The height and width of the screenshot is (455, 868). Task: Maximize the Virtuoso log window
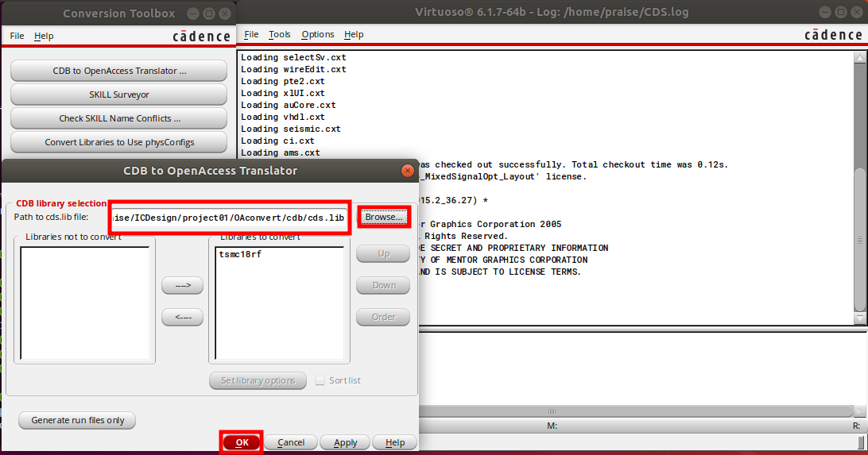coord(841,12)
